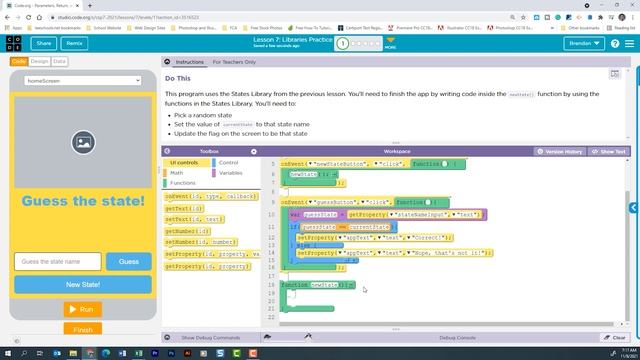Click the blue side panel arrow tab

pos(633,208)
